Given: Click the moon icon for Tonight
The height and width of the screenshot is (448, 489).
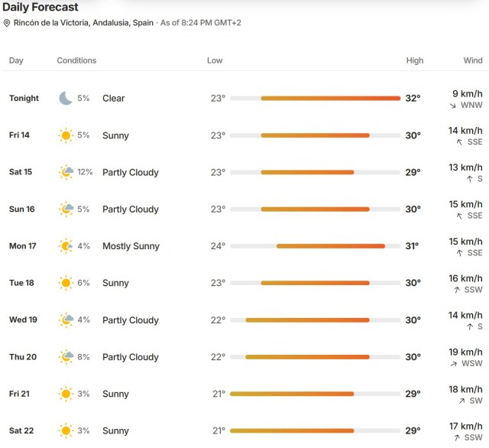Looking at the screenshot, I should click(66, 99).
